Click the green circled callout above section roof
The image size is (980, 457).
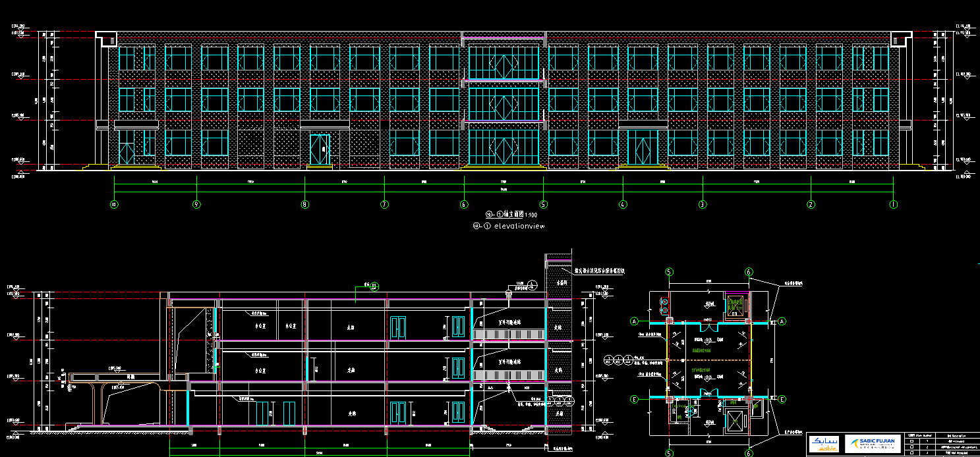(x=374, y=285)
